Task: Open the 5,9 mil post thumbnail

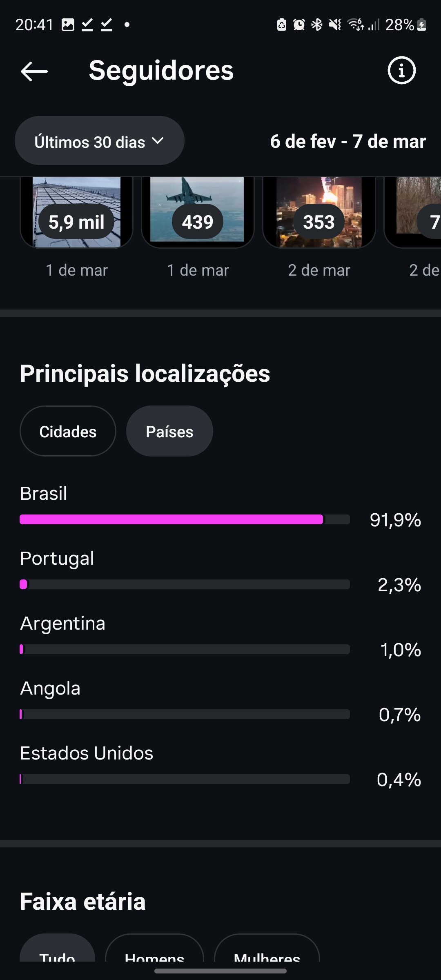Action: pyautogui.click(x=76, y=212)
